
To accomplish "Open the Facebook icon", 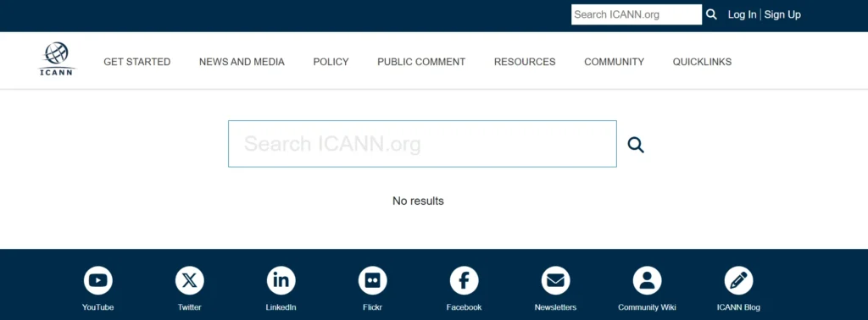I will tap(464, 281).
